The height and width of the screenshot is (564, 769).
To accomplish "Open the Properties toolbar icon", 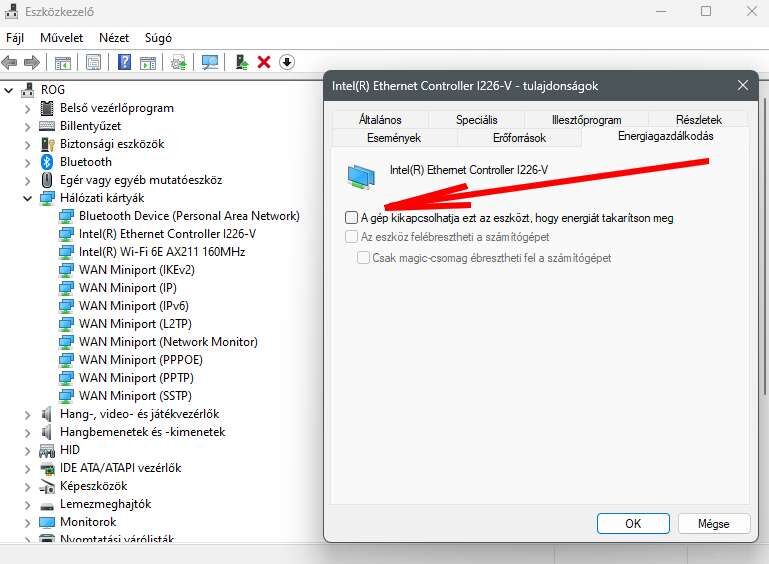I will 93,62.
